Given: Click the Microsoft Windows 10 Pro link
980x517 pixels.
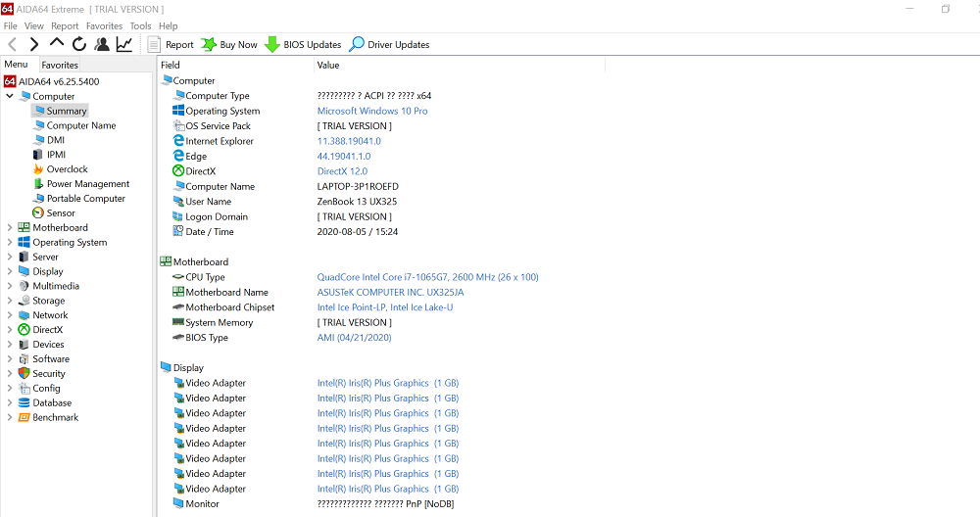Looking at the screenshot, I should click(x=372, y=111).
